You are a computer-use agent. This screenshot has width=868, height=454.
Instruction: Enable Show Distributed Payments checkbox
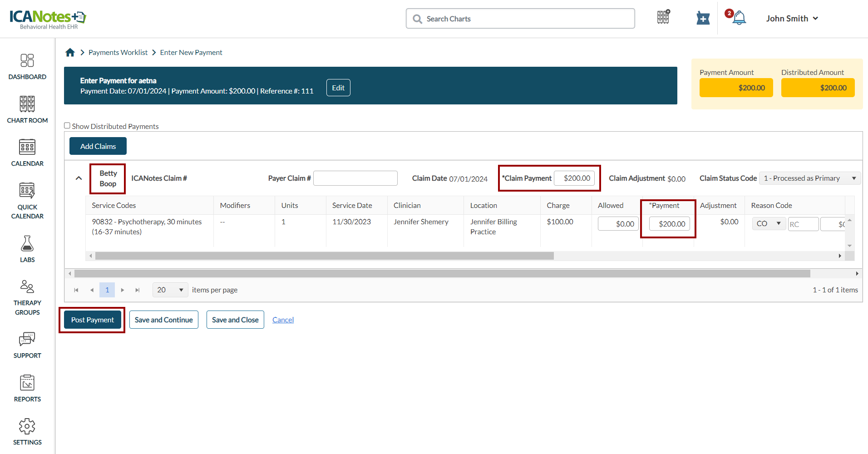[67, 126]
